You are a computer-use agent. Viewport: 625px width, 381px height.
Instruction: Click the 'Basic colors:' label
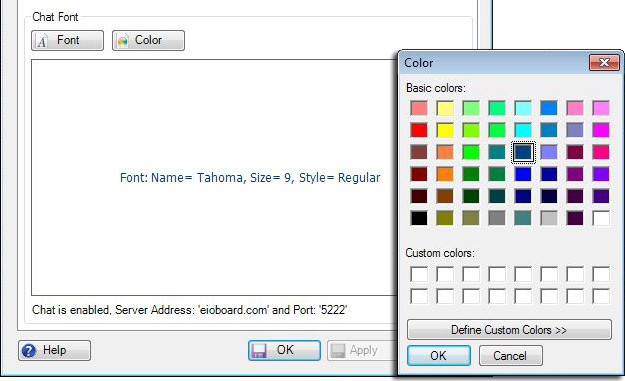[436, 88]
